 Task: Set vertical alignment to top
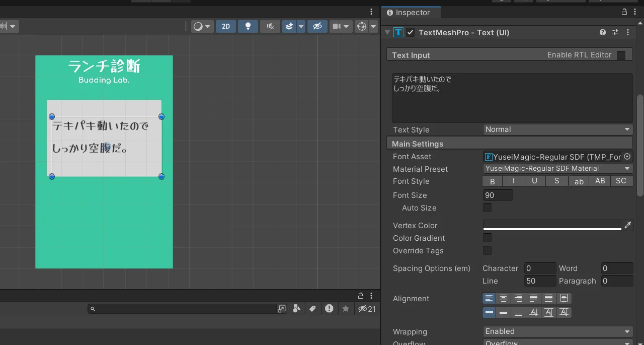(489, 313)
